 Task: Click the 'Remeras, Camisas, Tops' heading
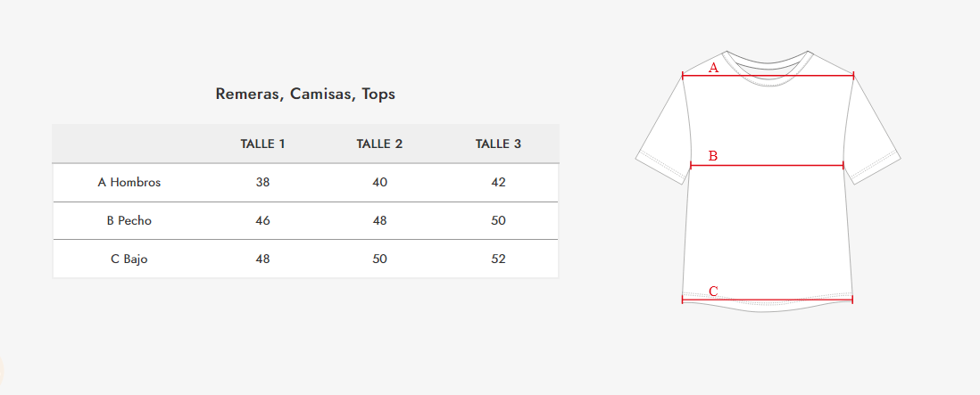[x=305, y=94]
